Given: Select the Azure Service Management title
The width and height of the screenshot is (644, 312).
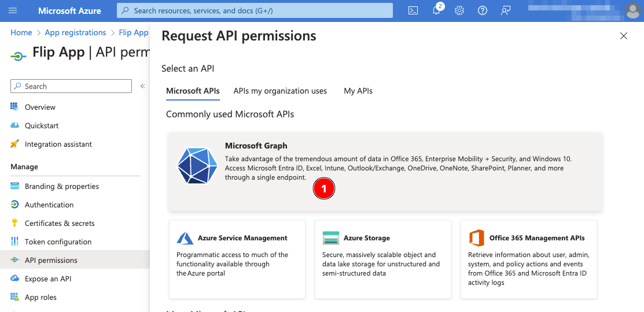Looking at the screenshot, I should [x=242, y=238].
